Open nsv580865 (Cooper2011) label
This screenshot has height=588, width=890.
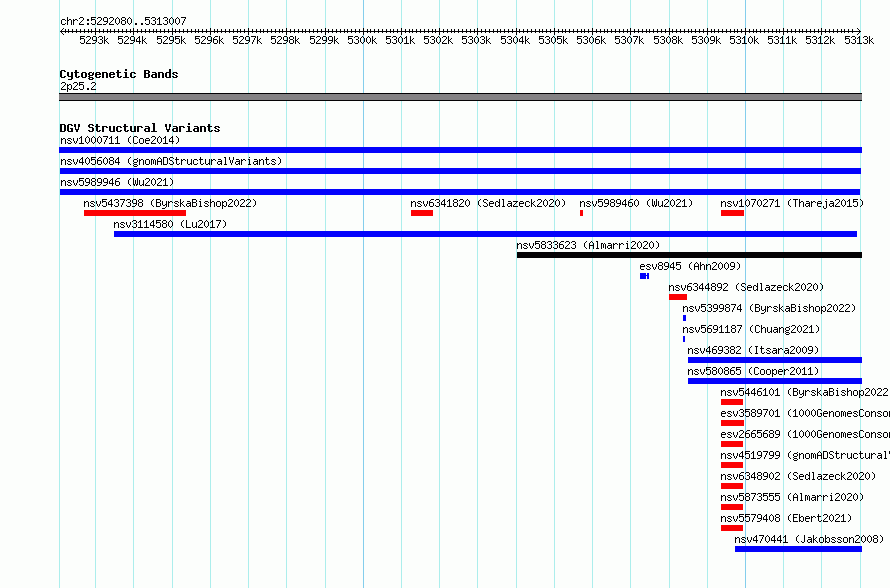[x=753, y=371]
